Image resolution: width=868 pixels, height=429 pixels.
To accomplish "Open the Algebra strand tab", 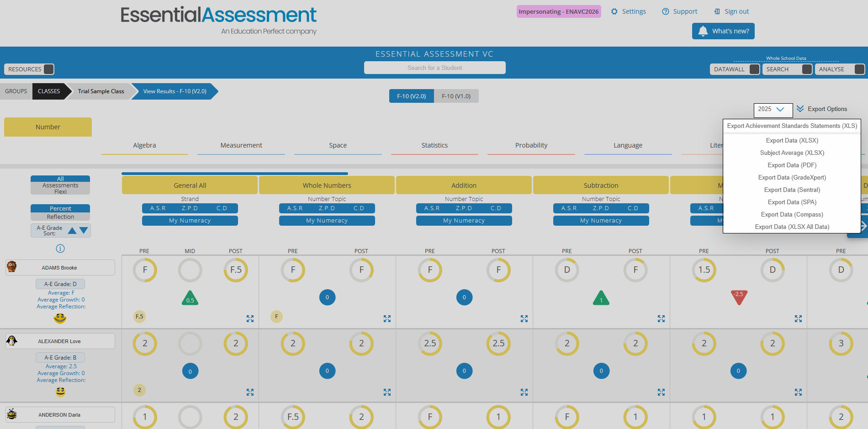I will tap(144, 145).
